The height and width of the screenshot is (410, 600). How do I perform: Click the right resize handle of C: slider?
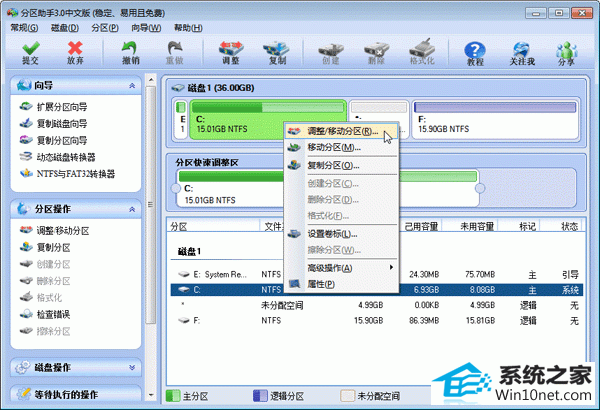pos(480,188)
